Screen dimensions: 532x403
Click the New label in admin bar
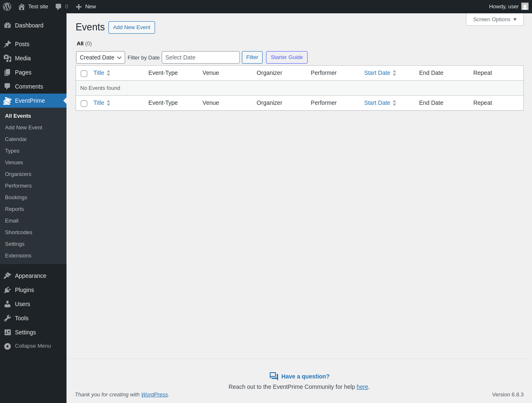91,7
